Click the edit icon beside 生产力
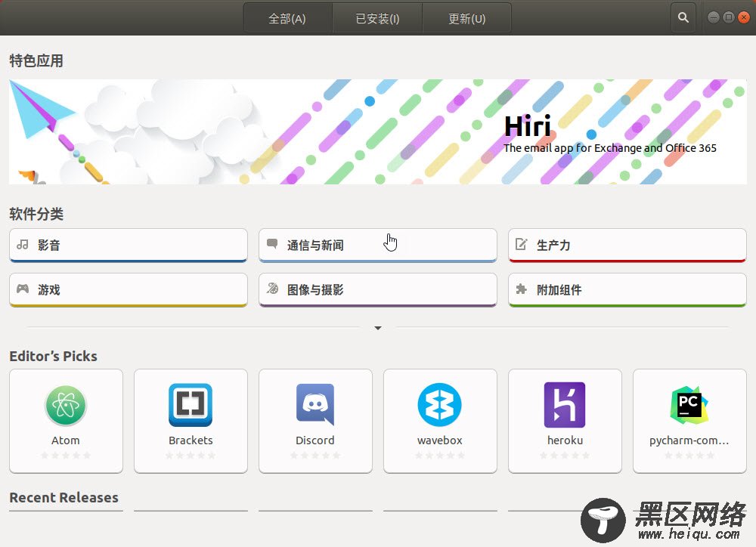The image size is (756, 547). tap(521, 244)
